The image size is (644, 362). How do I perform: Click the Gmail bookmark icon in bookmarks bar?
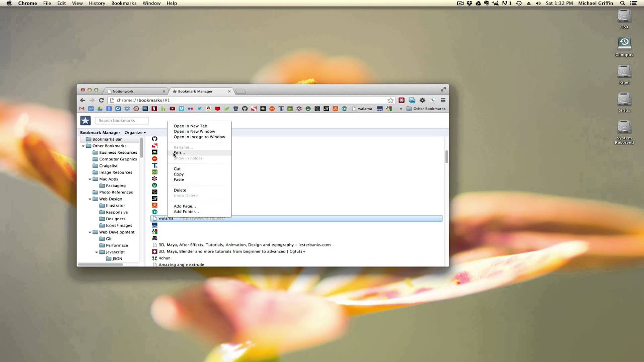coord(82,109)
